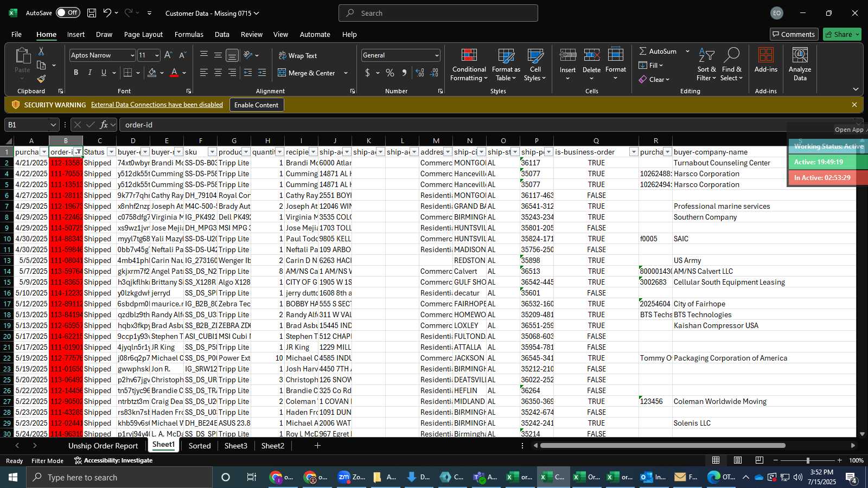The width and height of the screenshot is (868, 488).
Task: Click the Increase Indent icon
Action: point(262,73)
